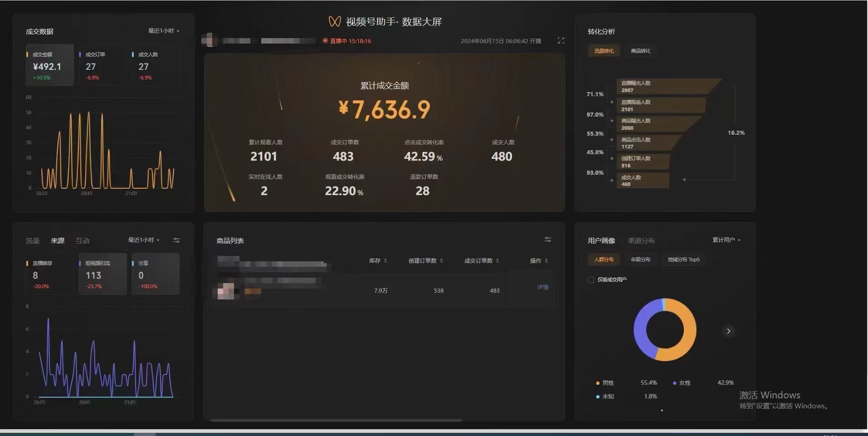Viewport: 868px width, 436px height.
Task: Open 最近1小时 dropdown in traffic source panel
Action: click(x=144, y=240)
